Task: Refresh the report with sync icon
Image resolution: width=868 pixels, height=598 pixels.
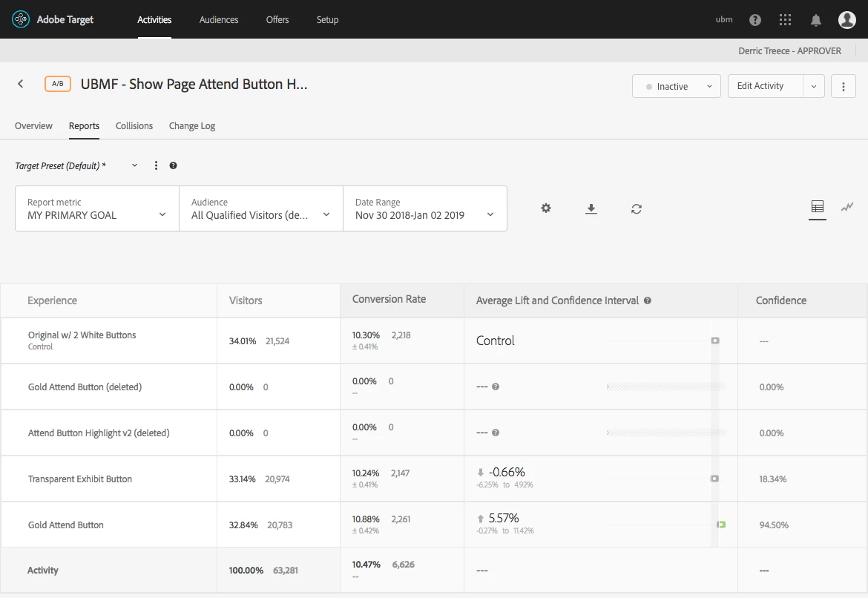Action: coord(637,208)
